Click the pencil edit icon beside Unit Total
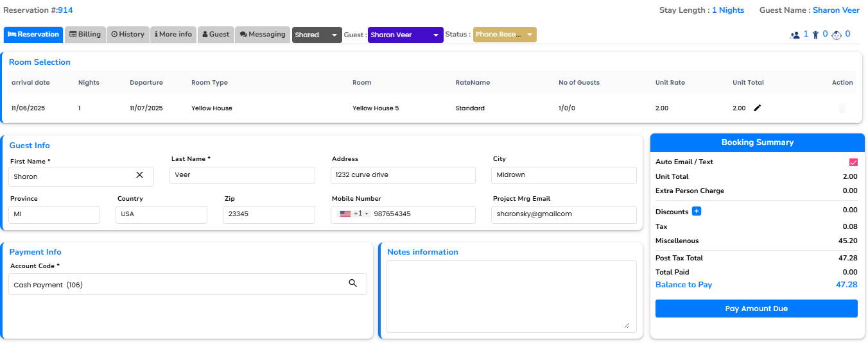The image size is (868, 347). pyautogui.click(x=758, y=108)
